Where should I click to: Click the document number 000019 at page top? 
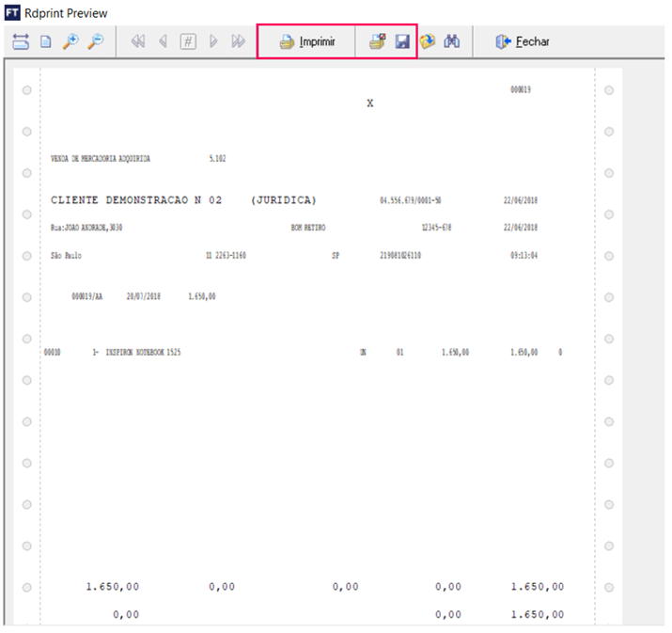pos(521,89)
